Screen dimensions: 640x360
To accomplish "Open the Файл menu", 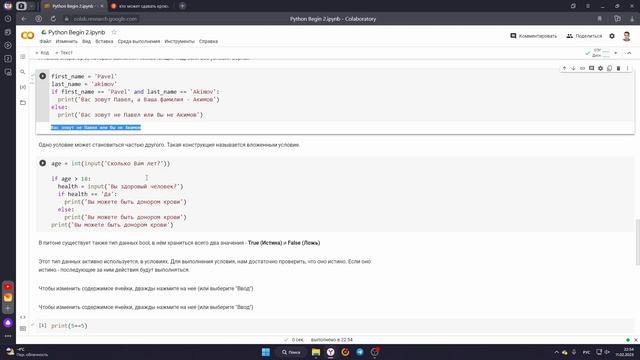I will pos(45,42).
